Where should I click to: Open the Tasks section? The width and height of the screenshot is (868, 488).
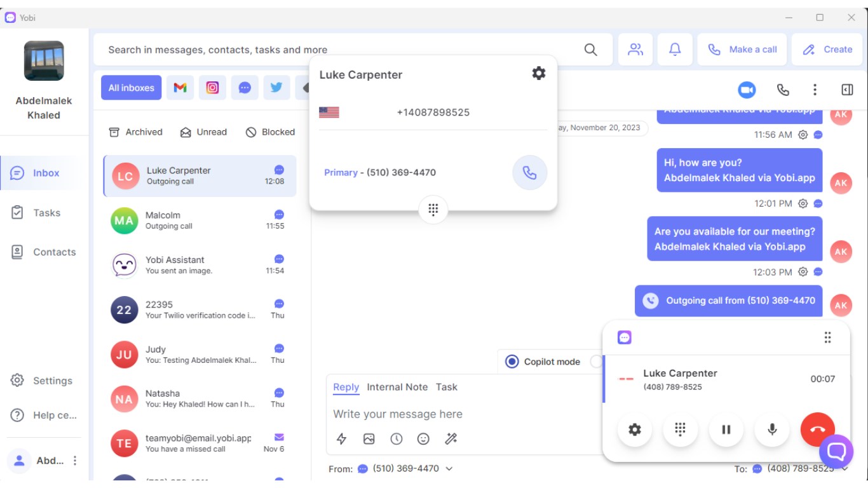pos(44,213)
